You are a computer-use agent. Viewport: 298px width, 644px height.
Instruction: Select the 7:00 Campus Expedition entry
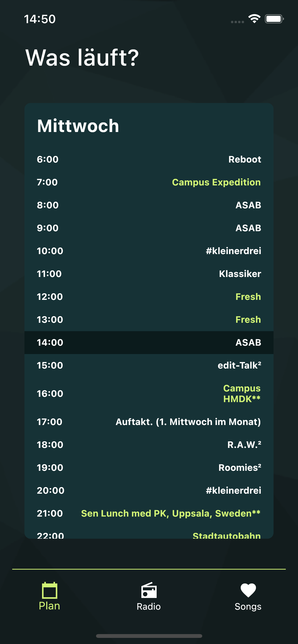pyautogui.click(x=149, y=182)
